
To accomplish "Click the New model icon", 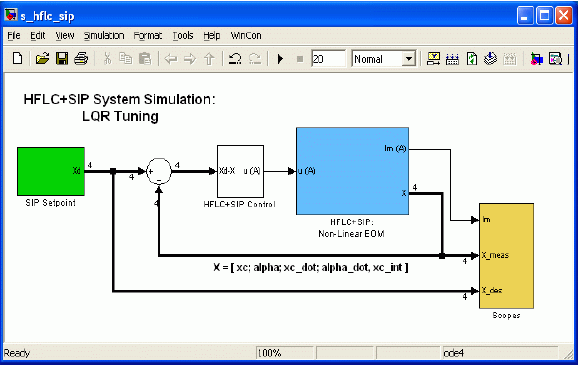I will 17,58.
